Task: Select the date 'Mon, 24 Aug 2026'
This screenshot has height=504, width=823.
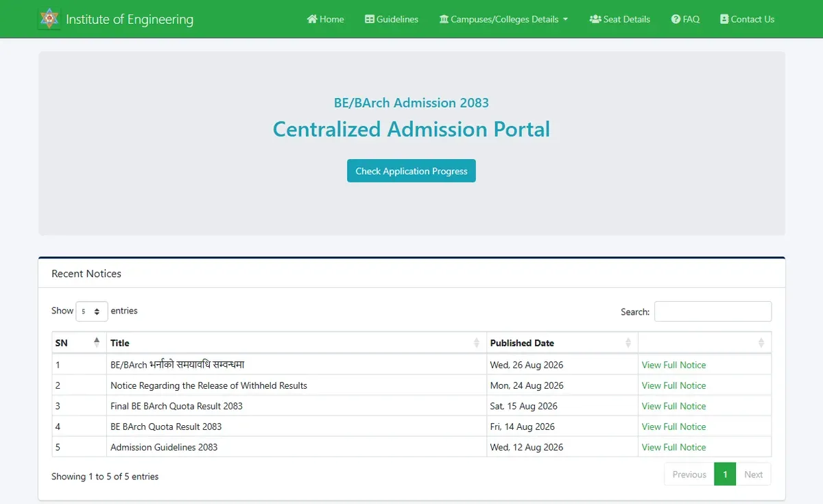Action: pyautogui.click(x=527, y=385)
